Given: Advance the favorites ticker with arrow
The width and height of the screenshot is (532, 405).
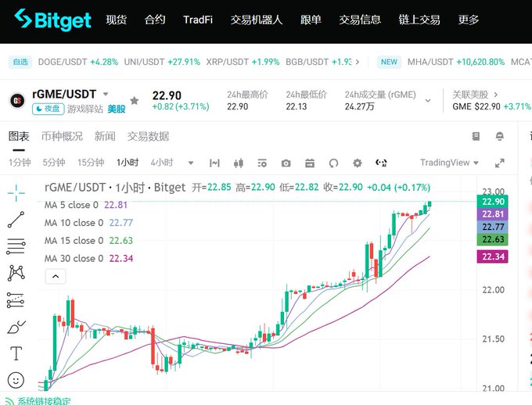Looking at the screenshot, I should click(x=357, y=62).
